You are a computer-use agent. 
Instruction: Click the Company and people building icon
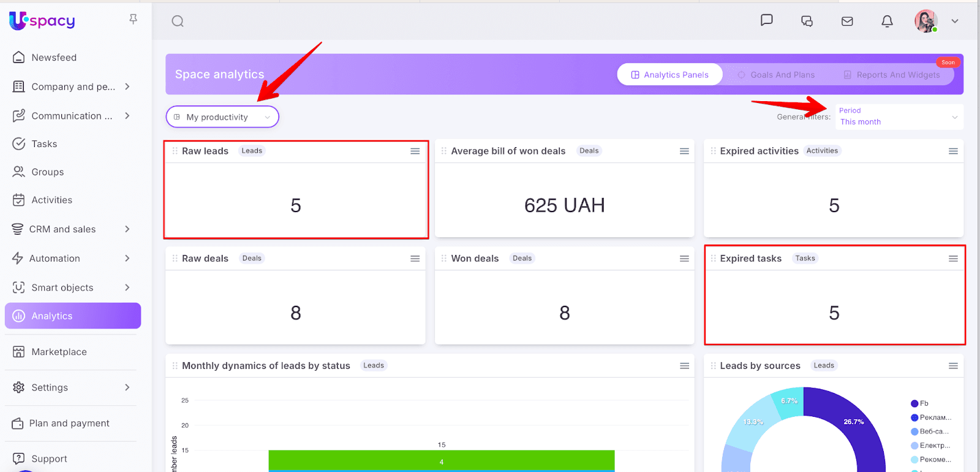click(19, 86)
